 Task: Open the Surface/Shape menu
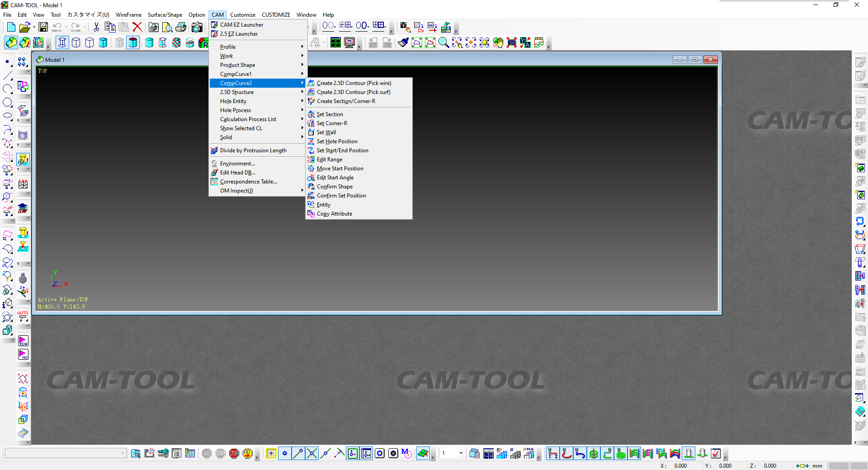165,15
